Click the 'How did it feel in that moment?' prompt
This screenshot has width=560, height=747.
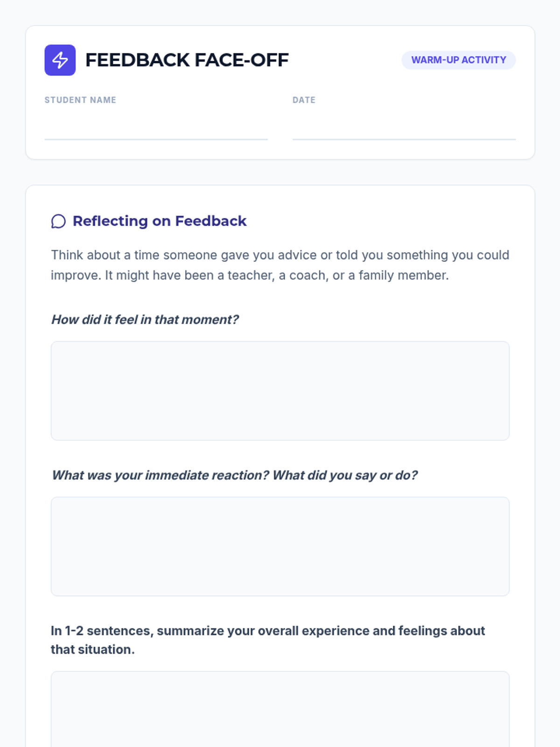[x=145, y=320]
